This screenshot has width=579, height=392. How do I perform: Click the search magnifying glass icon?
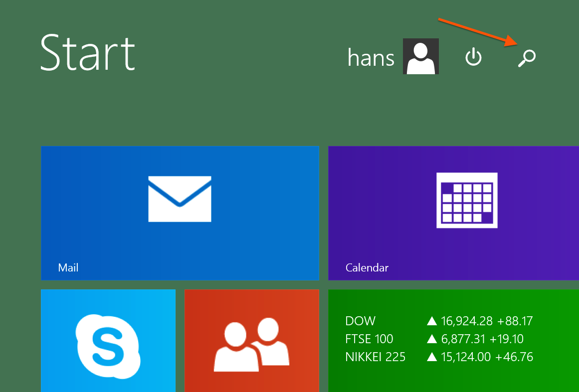(527, 58)
